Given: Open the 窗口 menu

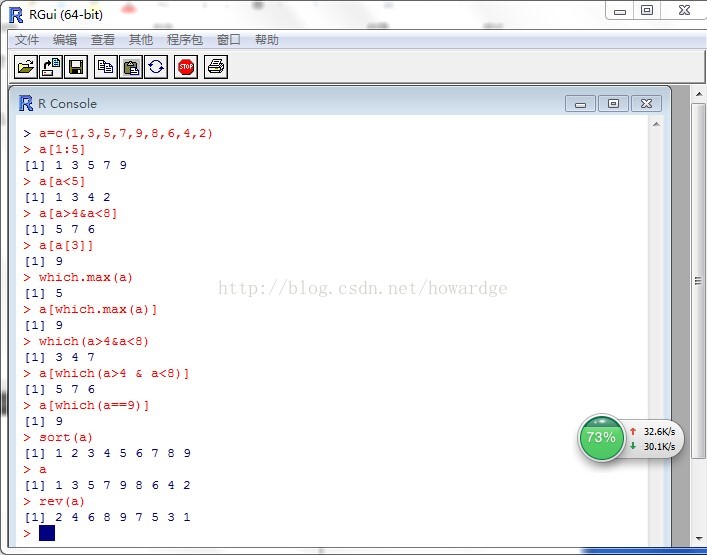Looking at the screenshot, I should point(229,40).
